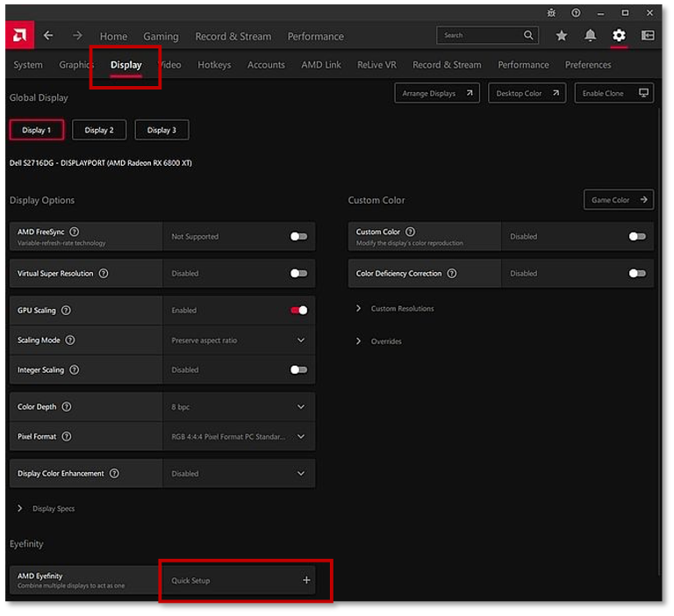Screen dimensions: 674x616
Task: Select Display 1 button
Action: 37,130
